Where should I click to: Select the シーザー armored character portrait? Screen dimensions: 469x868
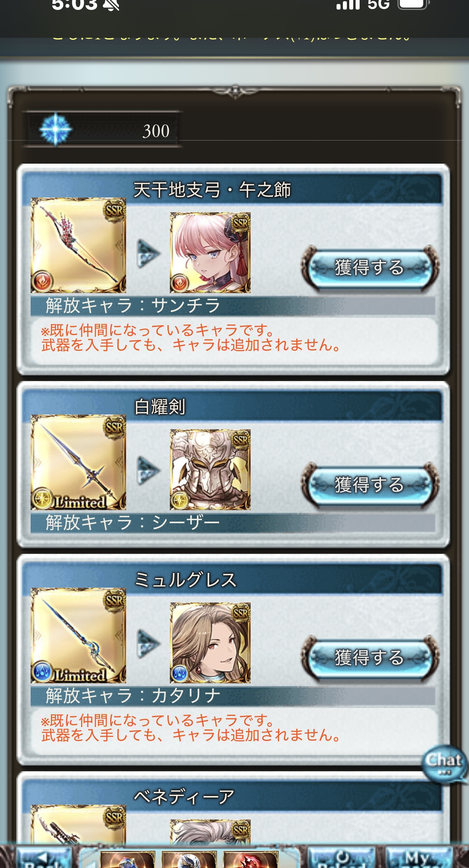(210, 469)
